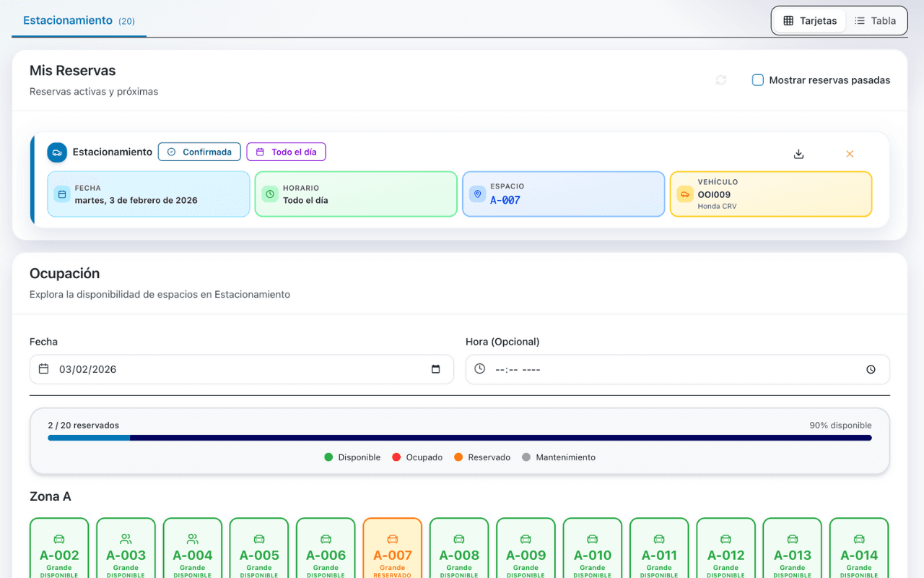Download the reservation using the download icon

(798, 154)
